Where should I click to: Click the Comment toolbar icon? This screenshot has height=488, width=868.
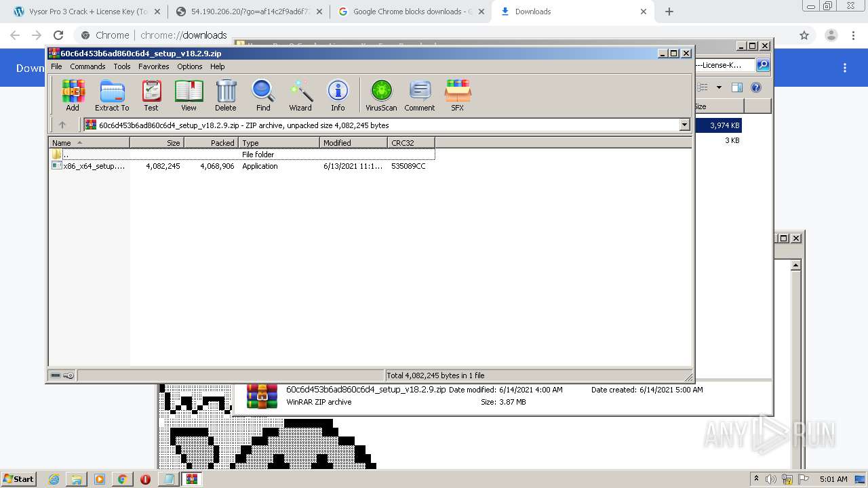420,95
